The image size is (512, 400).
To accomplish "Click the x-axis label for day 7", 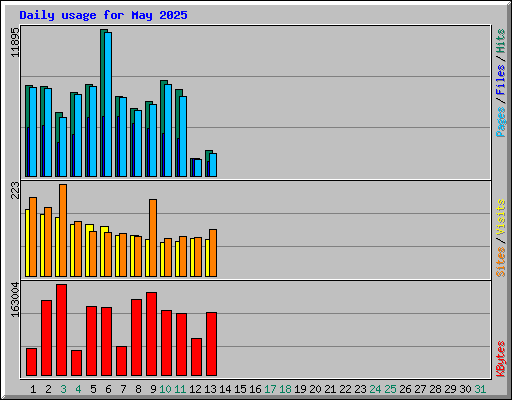I will [x=123, y=389].
